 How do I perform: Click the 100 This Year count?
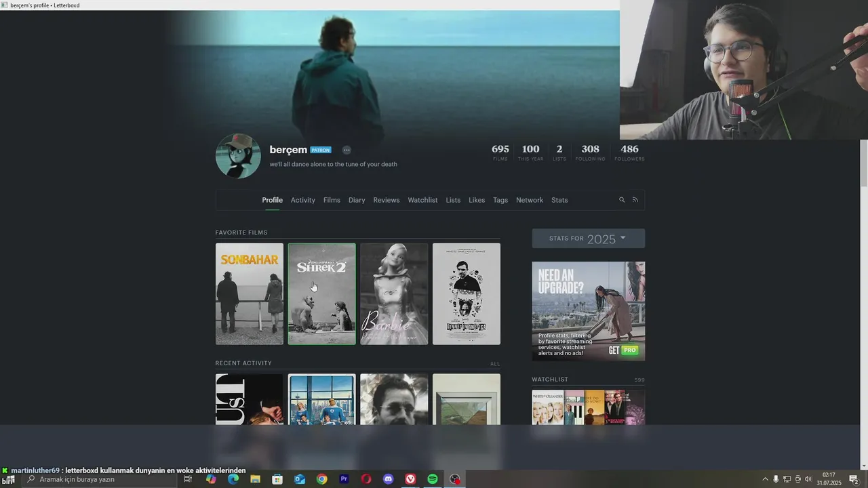coord(531,152)
